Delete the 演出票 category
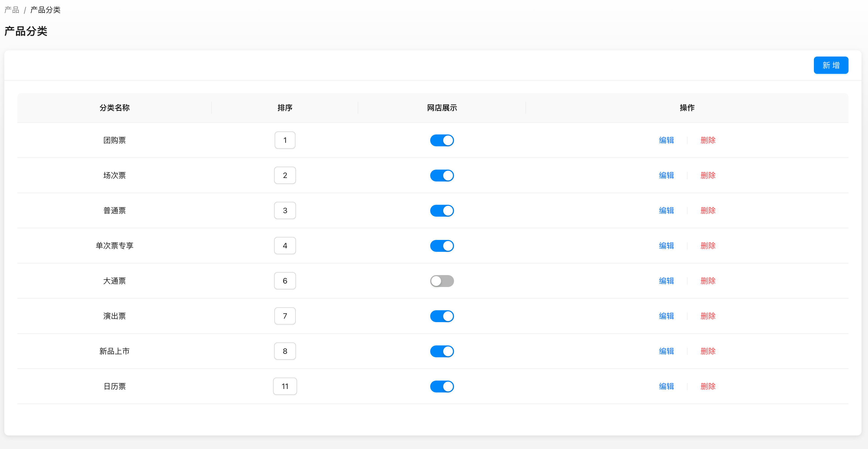868x449 pixels. pyautogui.click(x=708, y=316)
